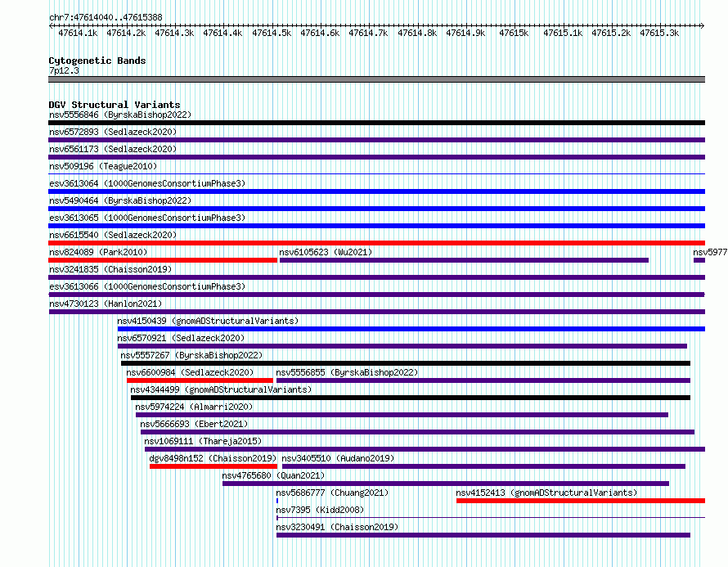Open nsv6615540 (Sedlazeck2020) label
728x567 pixels.
(x=113, y=235)
